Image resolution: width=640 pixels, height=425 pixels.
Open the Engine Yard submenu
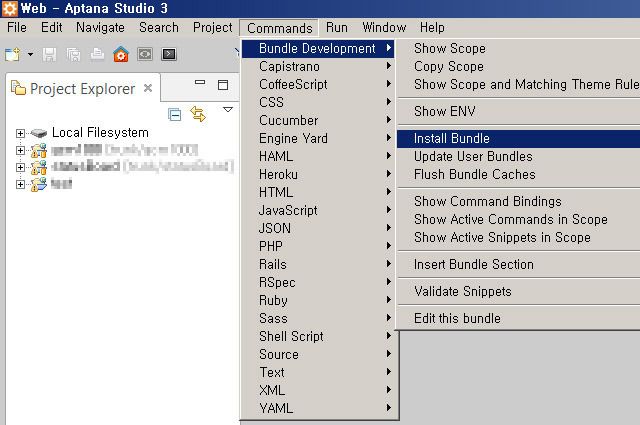318,138
